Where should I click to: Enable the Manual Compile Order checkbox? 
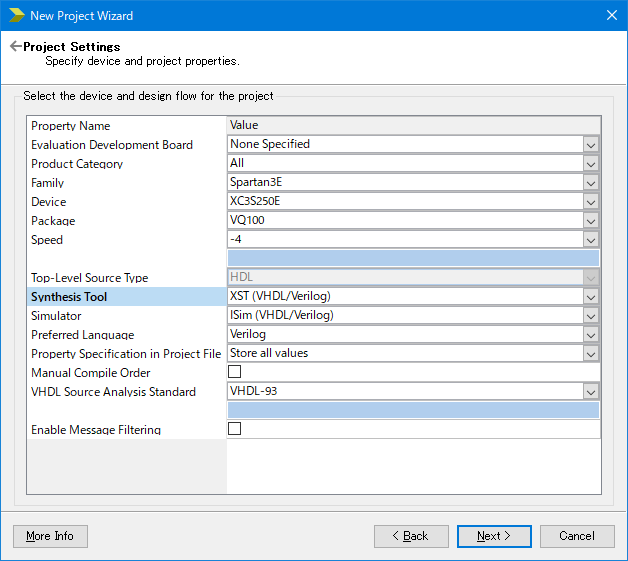point(235,372)
